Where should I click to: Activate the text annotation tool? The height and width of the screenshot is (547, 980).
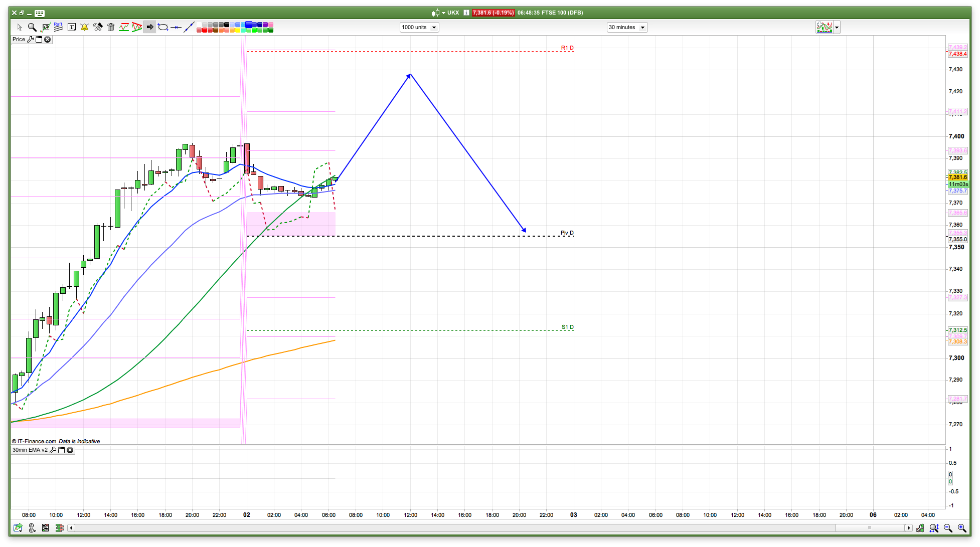click(72, 27)
